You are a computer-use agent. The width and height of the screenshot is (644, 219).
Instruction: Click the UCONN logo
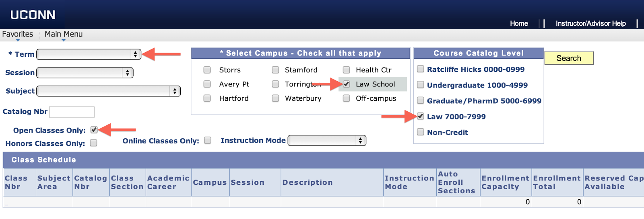tap(33, 15)
